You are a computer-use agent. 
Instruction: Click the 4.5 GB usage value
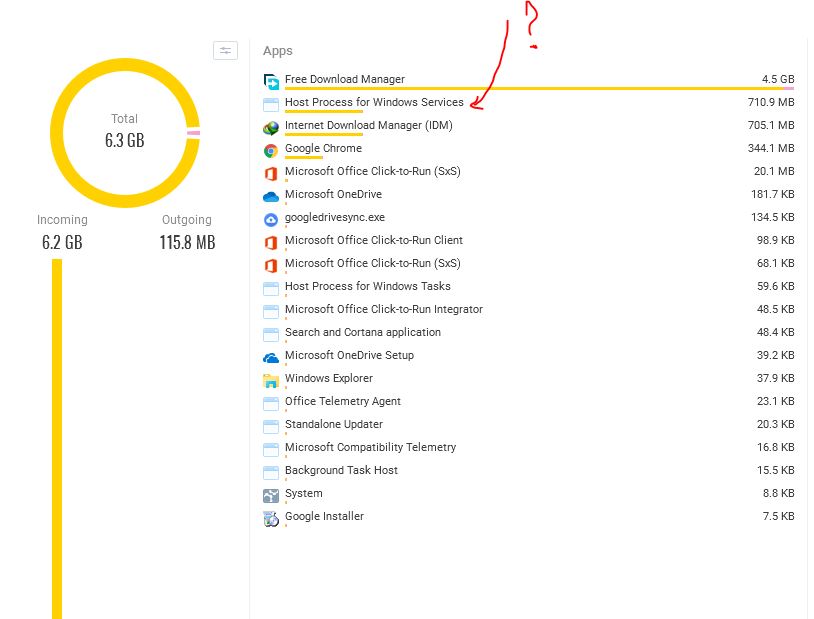(778, 79)
